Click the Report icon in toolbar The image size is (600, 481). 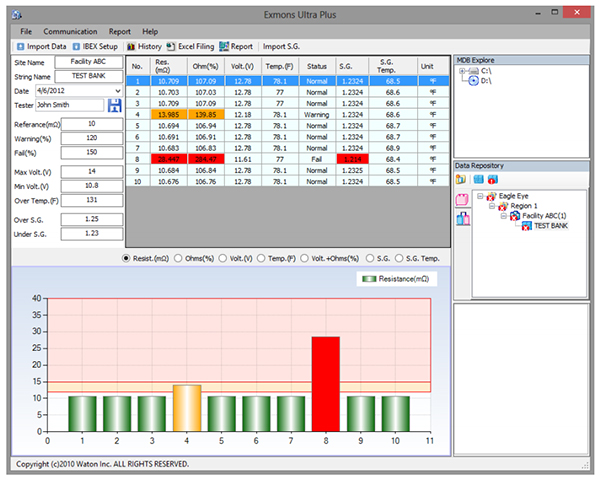pyautogui.click(x=224, y=46)
